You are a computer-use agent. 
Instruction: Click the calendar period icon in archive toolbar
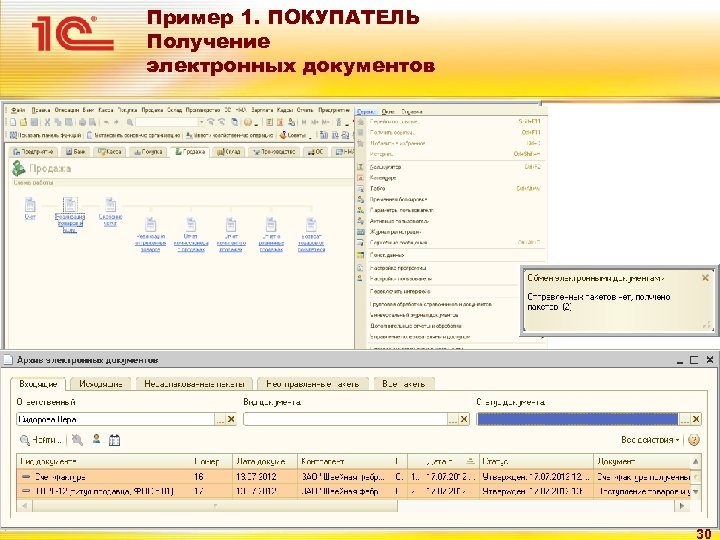(114, 440)
